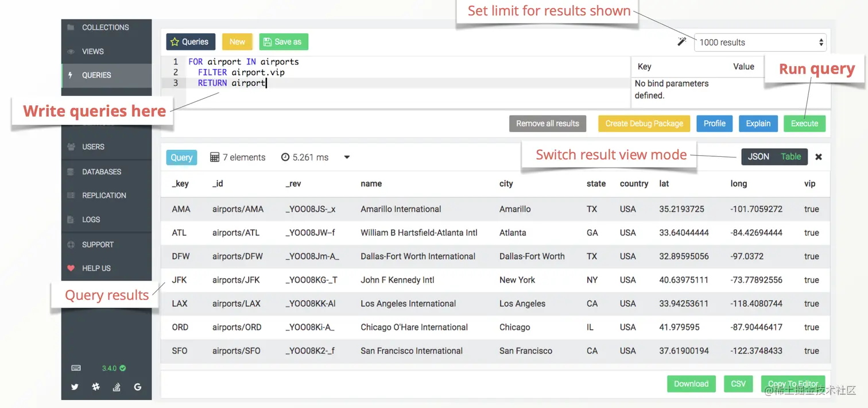868x408 pixels.
Task: Click Create Debug Package
Action: click(644, 124)
